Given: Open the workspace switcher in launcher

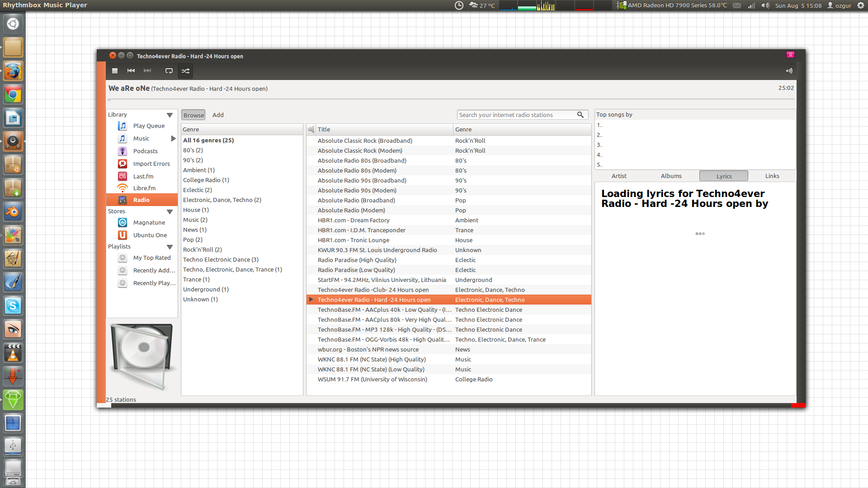Looking at the screenshot, I should click(13, 424).
